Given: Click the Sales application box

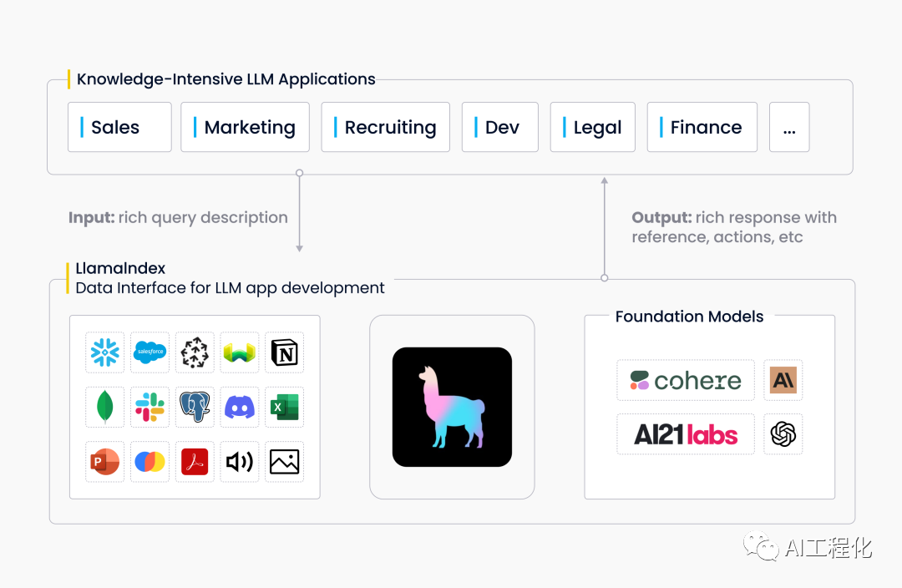Looking at the screenshot, I should 119,127.
